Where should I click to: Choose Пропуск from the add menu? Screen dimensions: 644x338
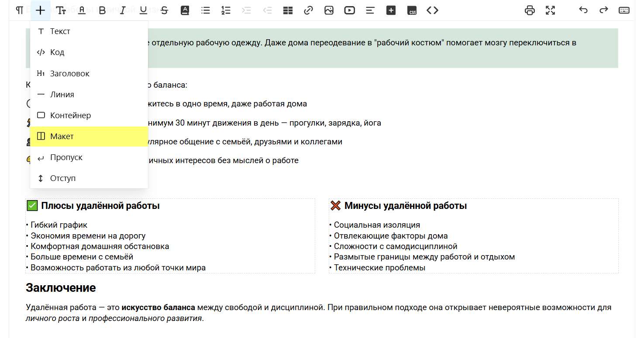pos(89,157)
